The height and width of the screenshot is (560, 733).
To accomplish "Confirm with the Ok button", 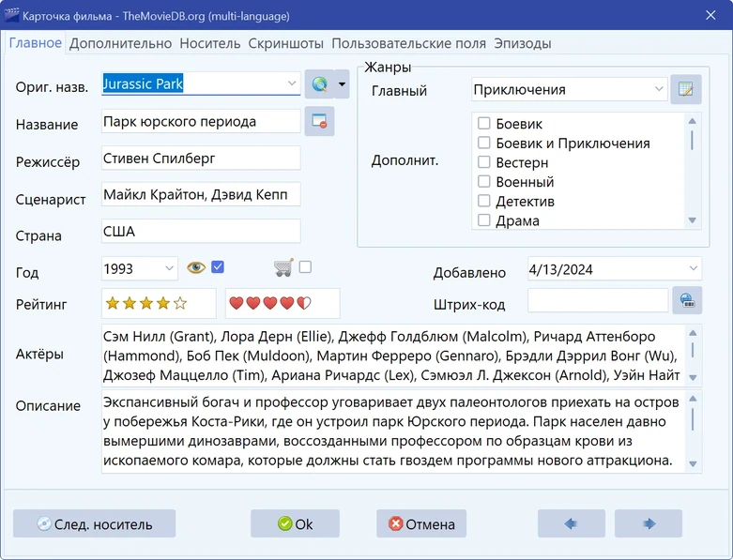I will (x=295, y=523).
